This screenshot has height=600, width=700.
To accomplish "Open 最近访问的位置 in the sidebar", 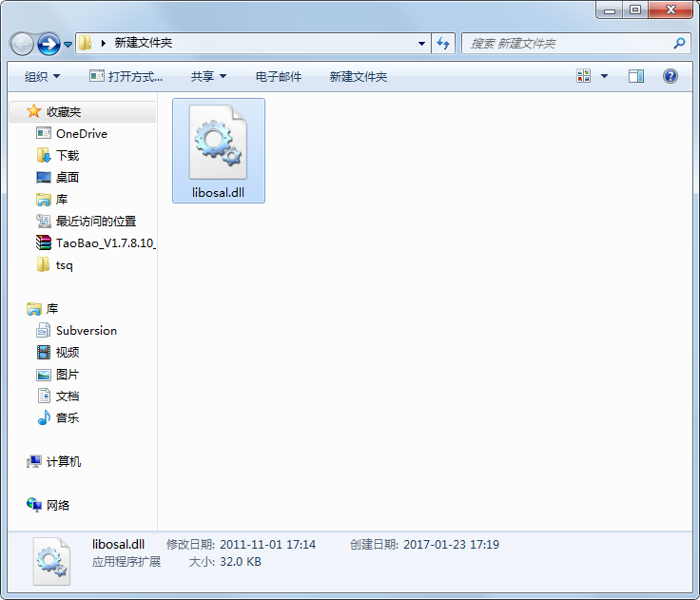I will [95, 222].
